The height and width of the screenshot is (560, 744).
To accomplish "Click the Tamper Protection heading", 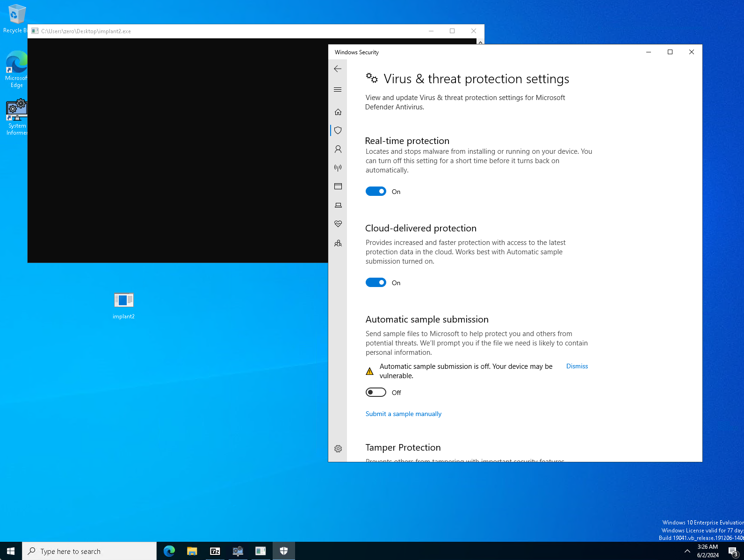I will (x=403, y=447).
